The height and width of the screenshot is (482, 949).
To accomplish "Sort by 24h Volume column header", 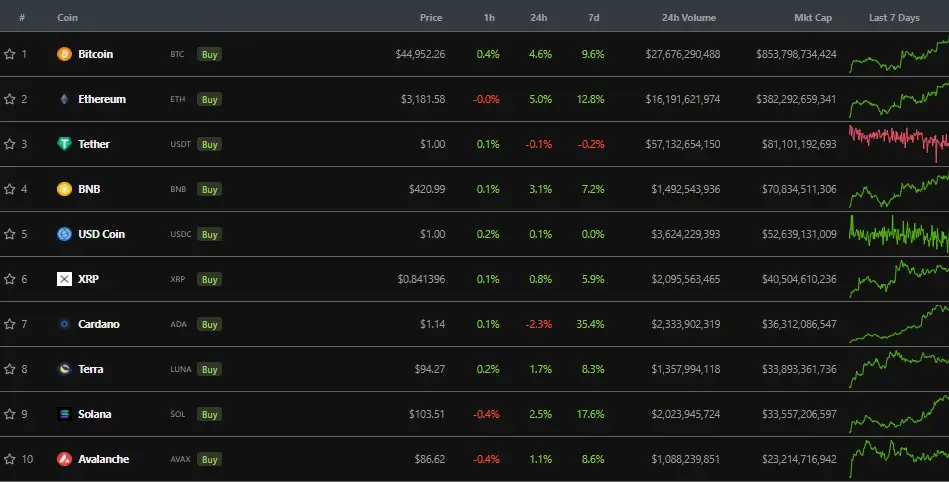I will point(688,18).
